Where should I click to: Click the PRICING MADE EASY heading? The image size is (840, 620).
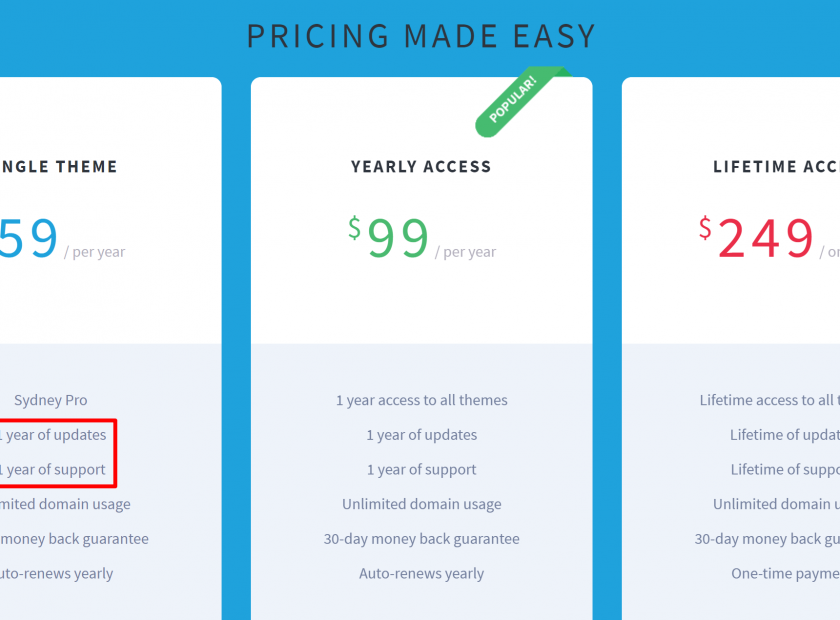[x=421, y=36]
